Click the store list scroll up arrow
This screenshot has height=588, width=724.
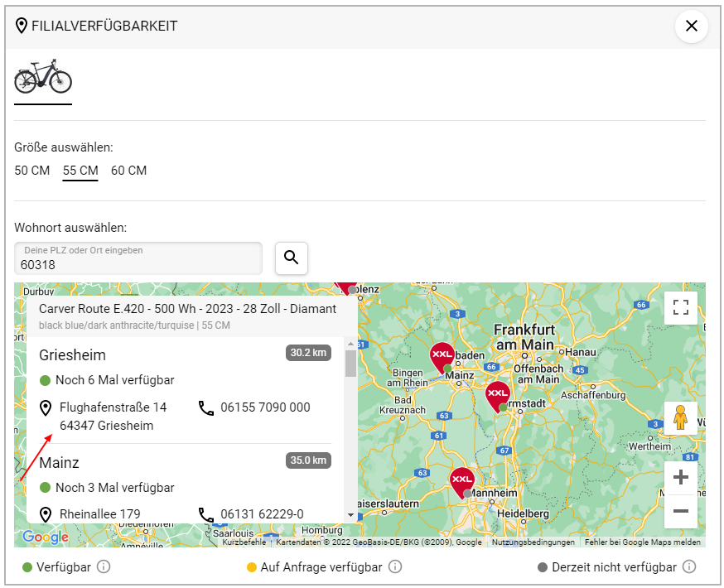[x=350, y=344]
